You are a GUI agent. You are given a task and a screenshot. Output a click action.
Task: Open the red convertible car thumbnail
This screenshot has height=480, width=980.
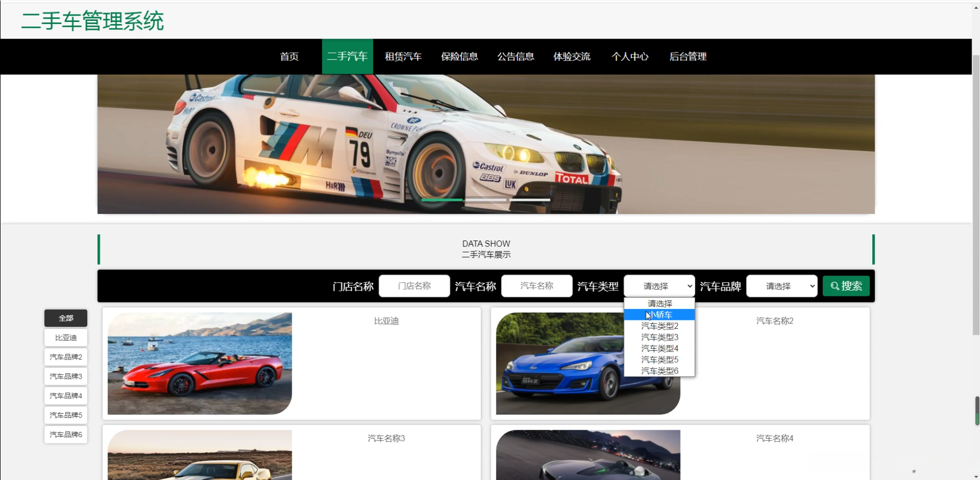tap(200, 363)
